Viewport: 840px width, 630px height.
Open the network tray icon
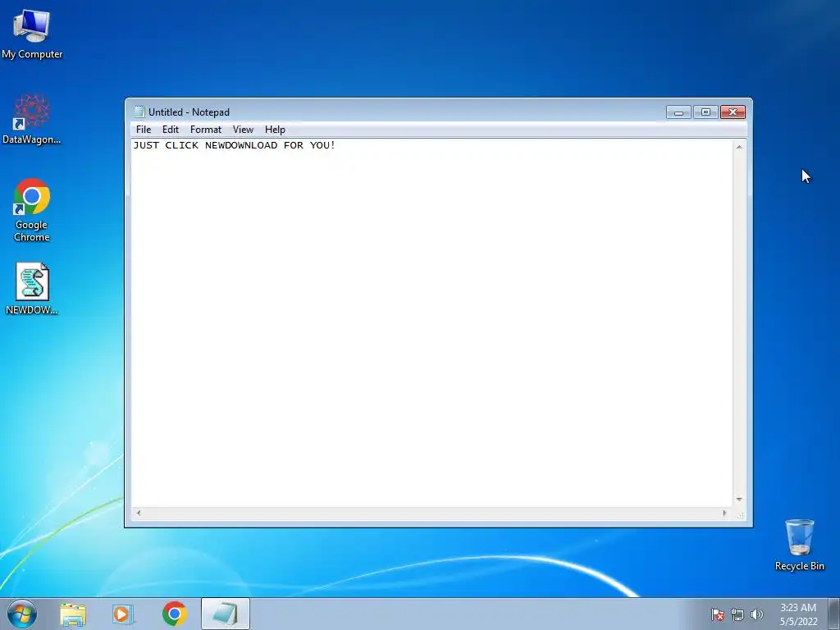point(737,614)
